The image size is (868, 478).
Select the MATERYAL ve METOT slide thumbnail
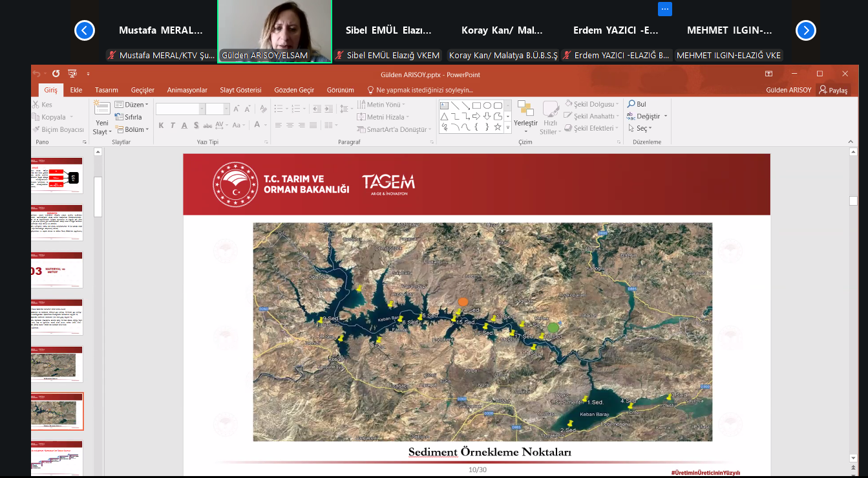(58, 270)
